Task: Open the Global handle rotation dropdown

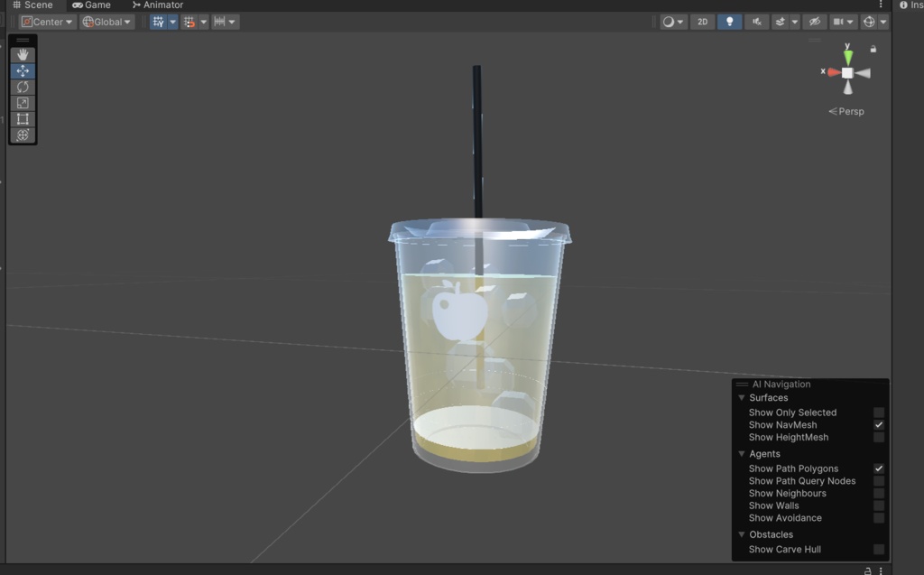Action: (106, 22)
